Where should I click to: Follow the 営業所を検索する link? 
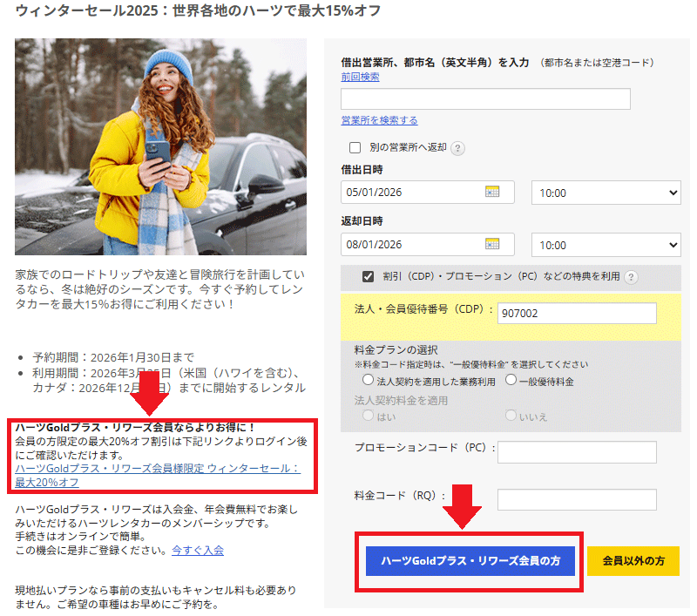click(x=379, y=120)
